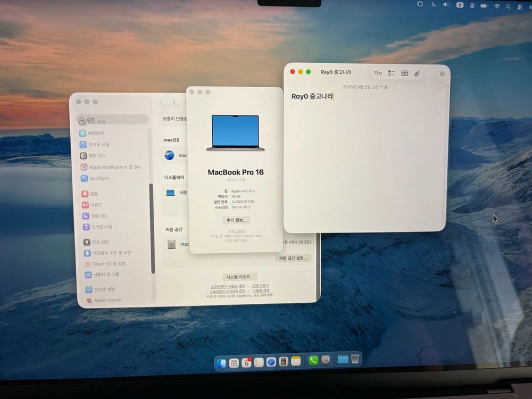
Task: Open Stage Manager menu bar icon
Action: point(420,4)
